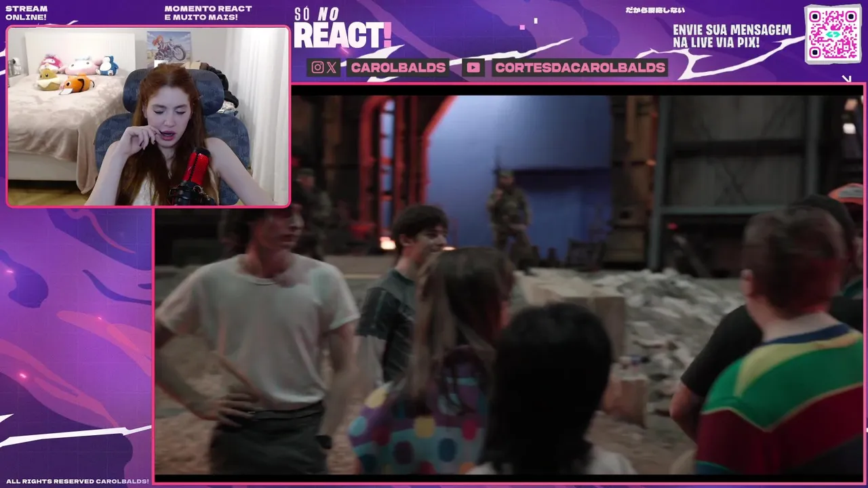This screenshot has height=488, width=868.
Task: Click the PIX QR code
Action: [x=833, y=34]
